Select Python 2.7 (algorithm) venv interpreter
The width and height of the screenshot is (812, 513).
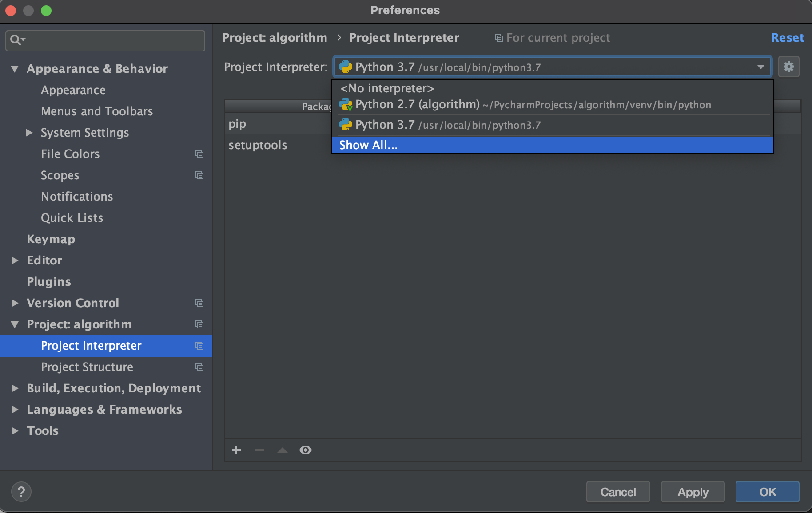pos(553,105)
